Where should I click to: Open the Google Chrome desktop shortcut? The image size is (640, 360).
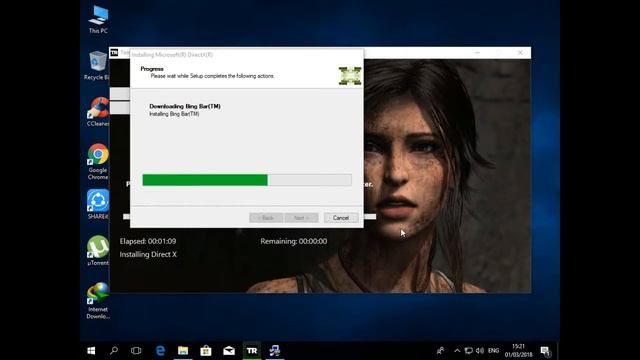[98, 161]
